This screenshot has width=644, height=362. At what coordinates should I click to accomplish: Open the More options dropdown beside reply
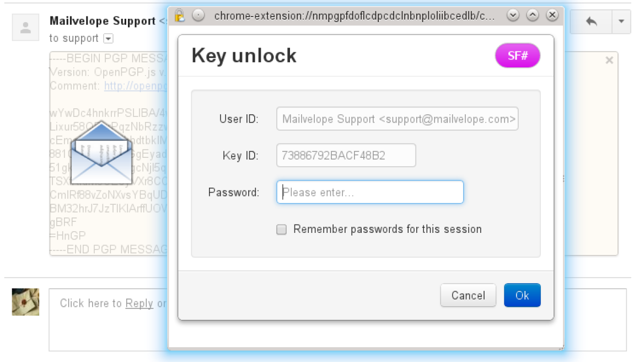(621, 22)
